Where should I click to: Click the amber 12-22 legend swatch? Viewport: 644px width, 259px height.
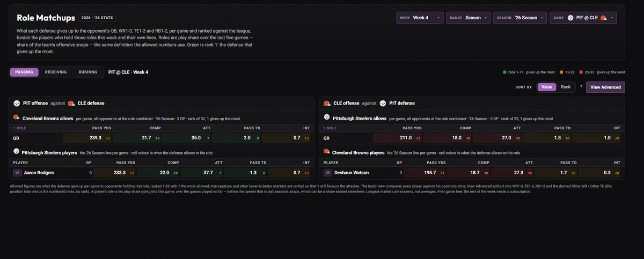561,72
